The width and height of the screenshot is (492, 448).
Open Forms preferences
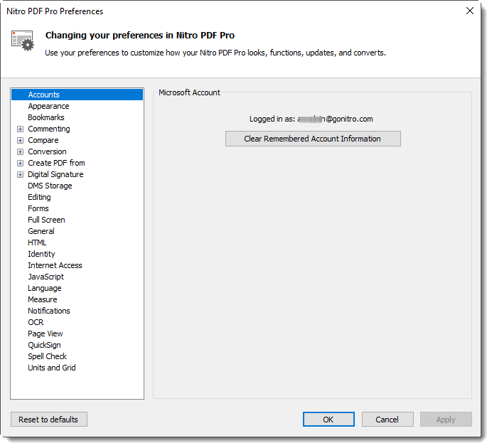[x=38, y=208]
